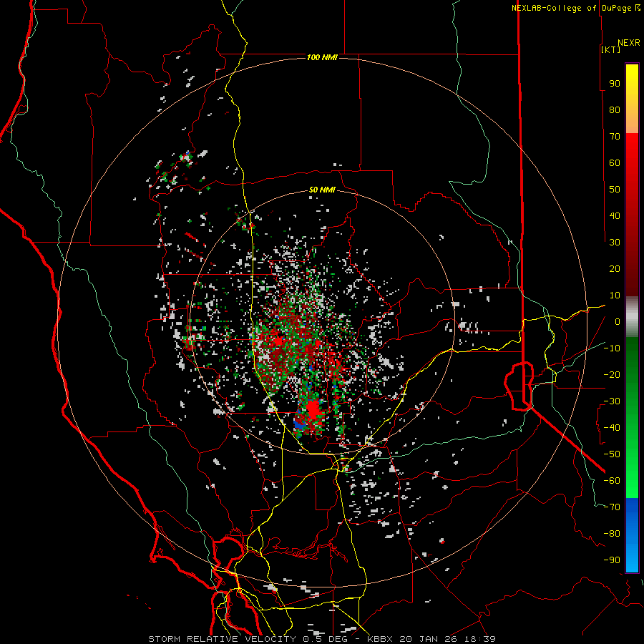
Task: Click the 40 value on the velocity scale
Action: point(615,215)
